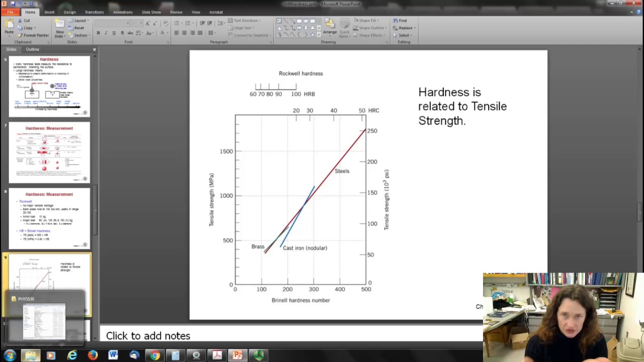Toggle bold formatting
This screenshot has height=362, width=644.
pos(98,33)
